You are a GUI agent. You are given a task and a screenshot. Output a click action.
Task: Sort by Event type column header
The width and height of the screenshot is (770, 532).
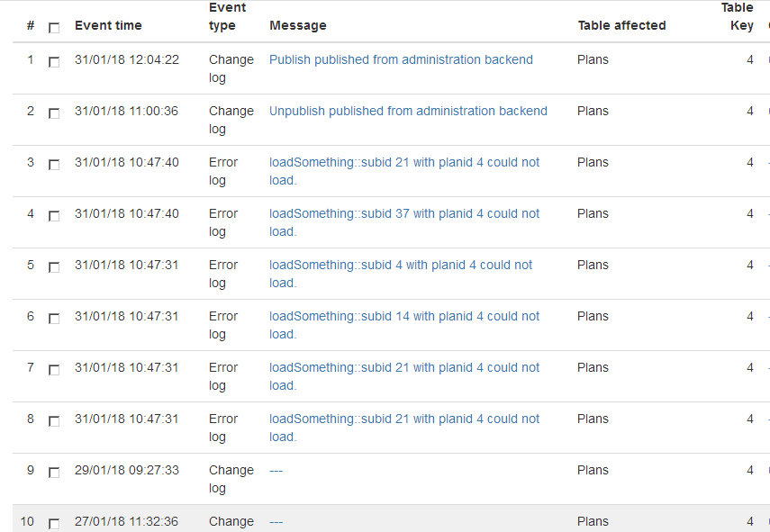tap(227, 17)
